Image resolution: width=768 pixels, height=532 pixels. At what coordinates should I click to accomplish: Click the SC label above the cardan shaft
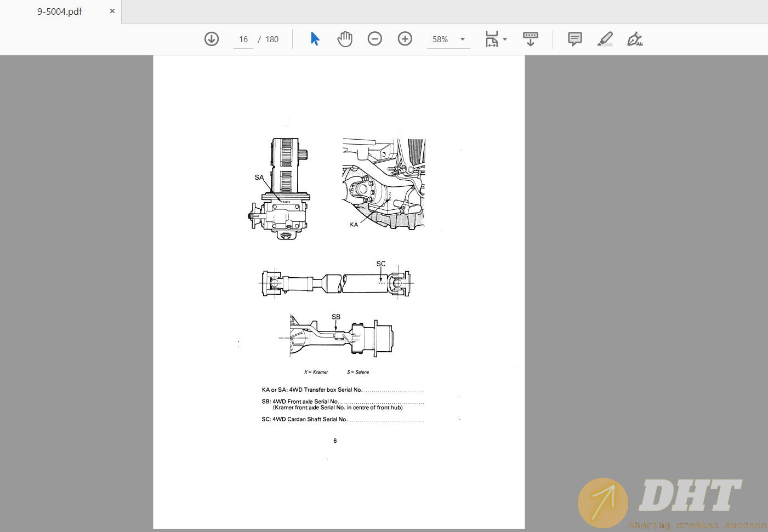tap(381, 264)
